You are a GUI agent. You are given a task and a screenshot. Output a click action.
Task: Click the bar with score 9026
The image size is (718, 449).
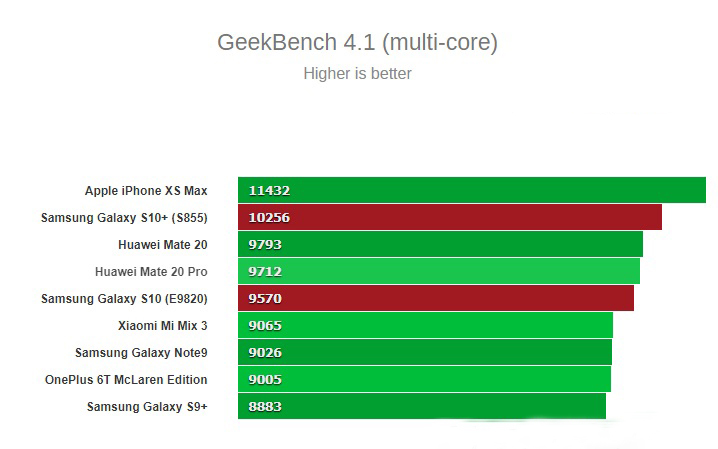click(x=424, y=352)
